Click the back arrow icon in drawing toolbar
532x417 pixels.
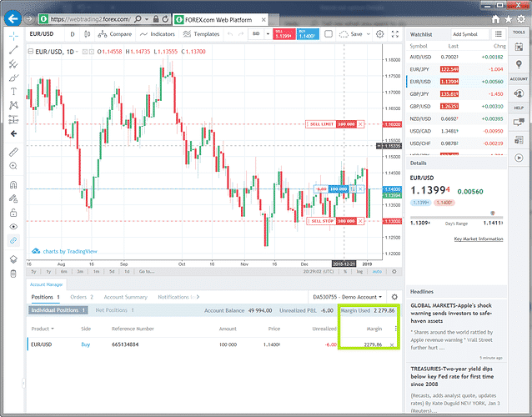pyautogui.click(x=13, y=133)
